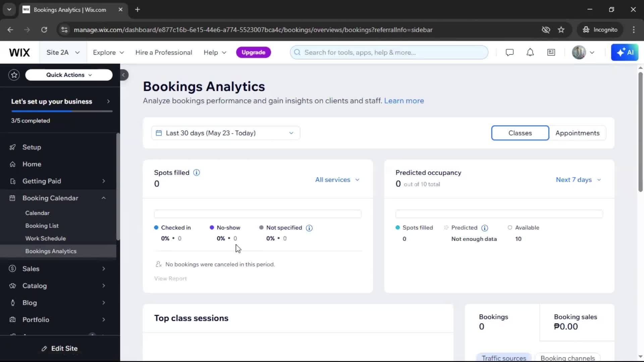This screenshot has width=644, height=362.
Task: Click the site information icon in address bar
Action: 64,30
